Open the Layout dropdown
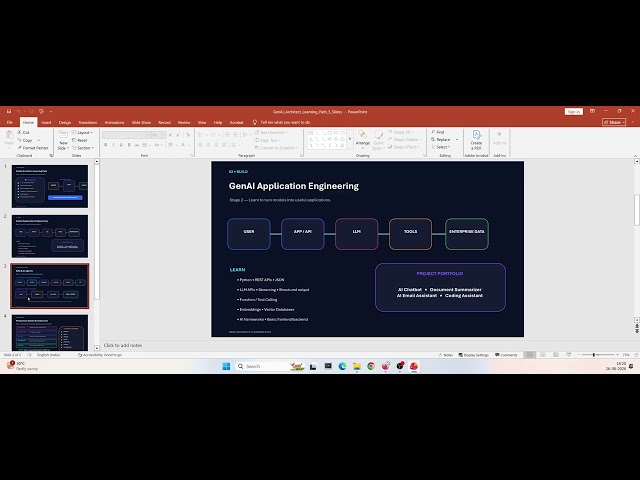The image size is (640, 480). [82, 133]
